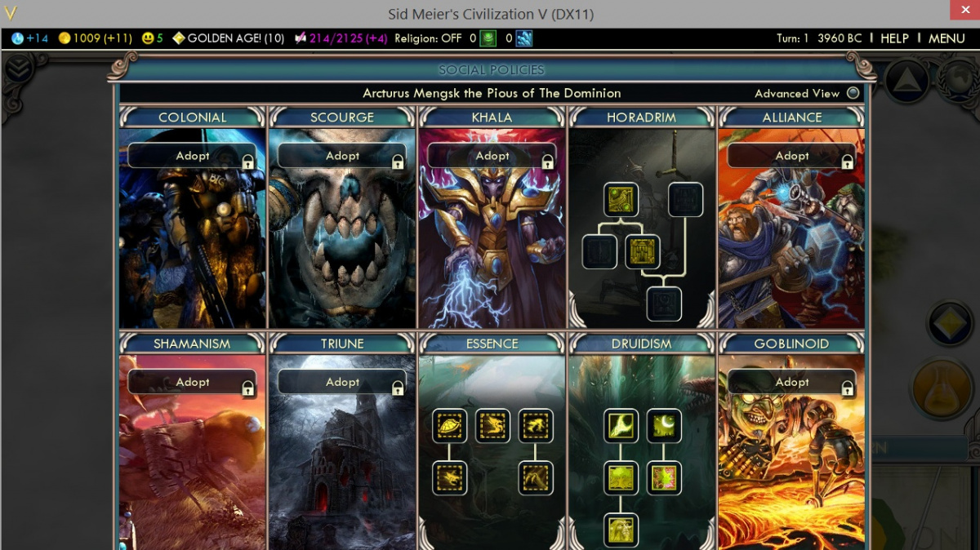Adopt the Khala policy branch
980x550 pixels.
pyautogui.click(x=492, y=156)
